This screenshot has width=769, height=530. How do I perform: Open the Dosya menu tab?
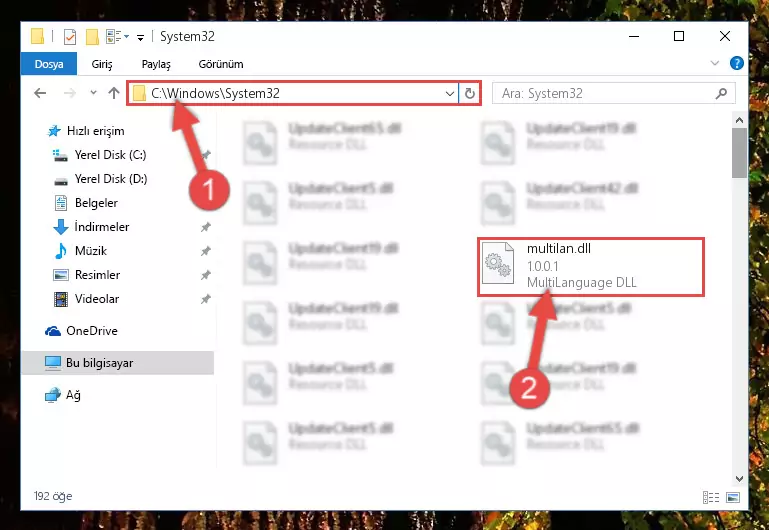coord(49,64)
